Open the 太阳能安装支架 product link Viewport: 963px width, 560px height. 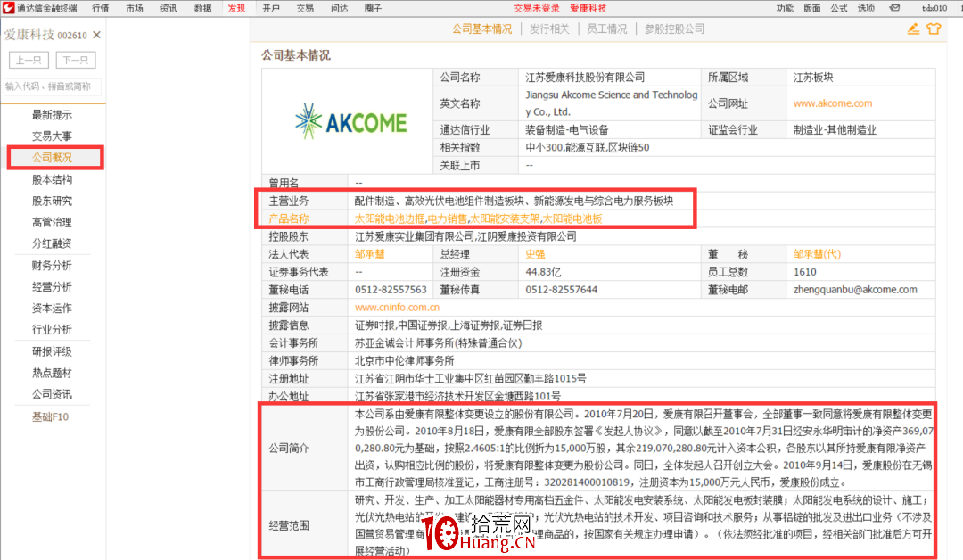505,218
